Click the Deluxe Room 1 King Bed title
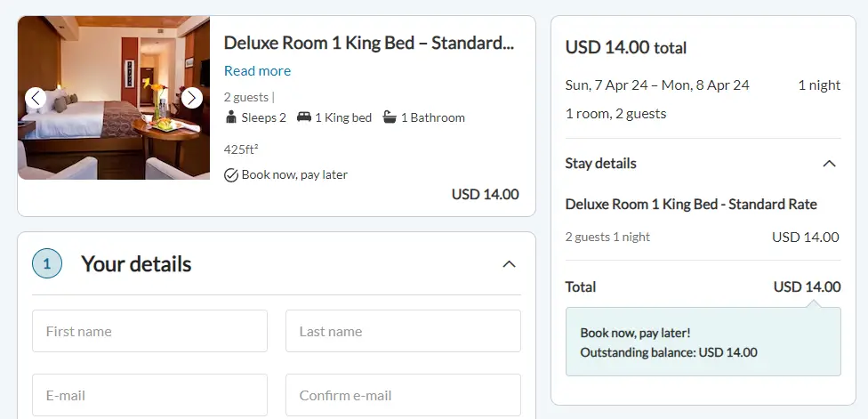Image resolution: width=868 pixels, height=419 pixels. (369, 43)
